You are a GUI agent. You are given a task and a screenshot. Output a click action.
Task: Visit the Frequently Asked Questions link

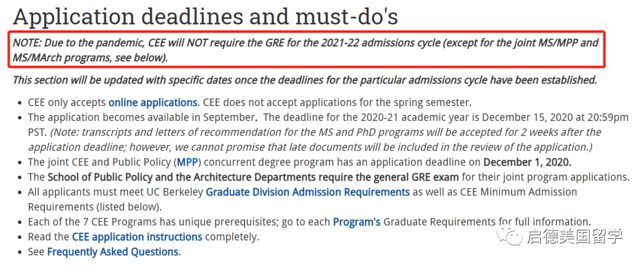113,251
